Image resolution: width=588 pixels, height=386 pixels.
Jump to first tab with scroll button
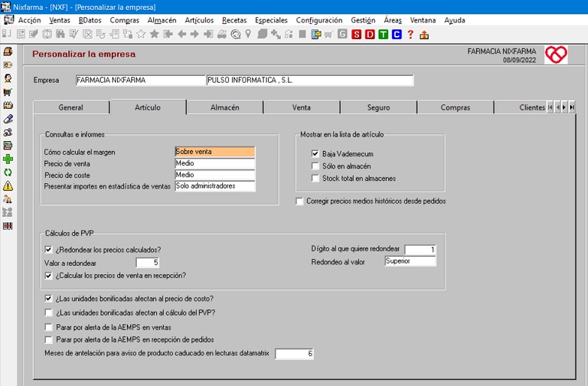tap(550, 107)
